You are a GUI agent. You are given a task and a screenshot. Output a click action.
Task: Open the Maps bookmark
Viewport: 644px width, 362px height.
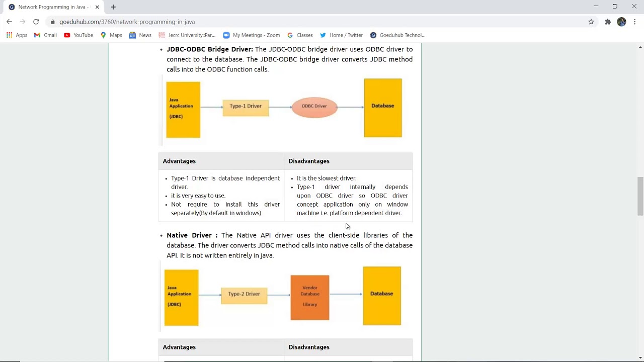[x=111, y=35]
